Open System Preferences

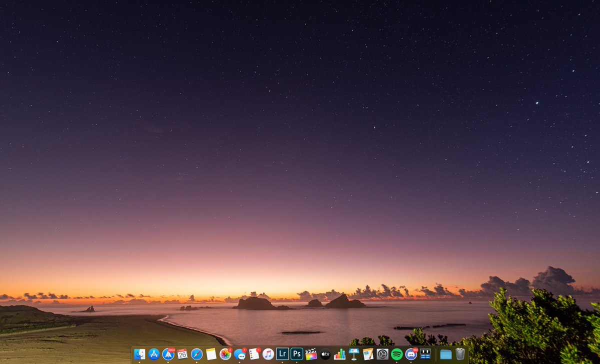click(382, 354)
